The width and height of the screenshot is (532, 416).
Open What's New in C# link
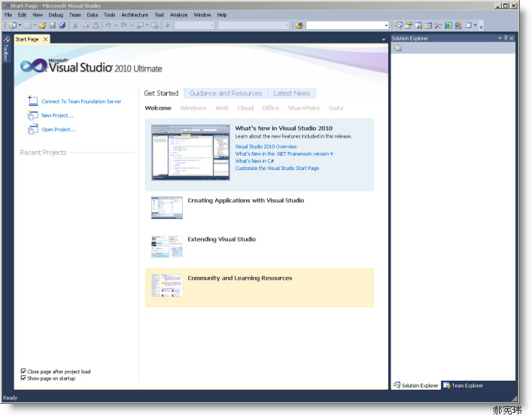pyautogui.click(x=254, y=161)
